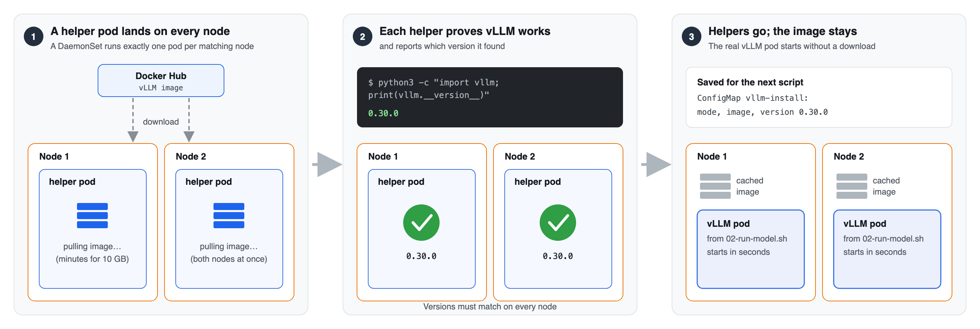Click 'pulling image…' in Node 1 helper pod

92,246
